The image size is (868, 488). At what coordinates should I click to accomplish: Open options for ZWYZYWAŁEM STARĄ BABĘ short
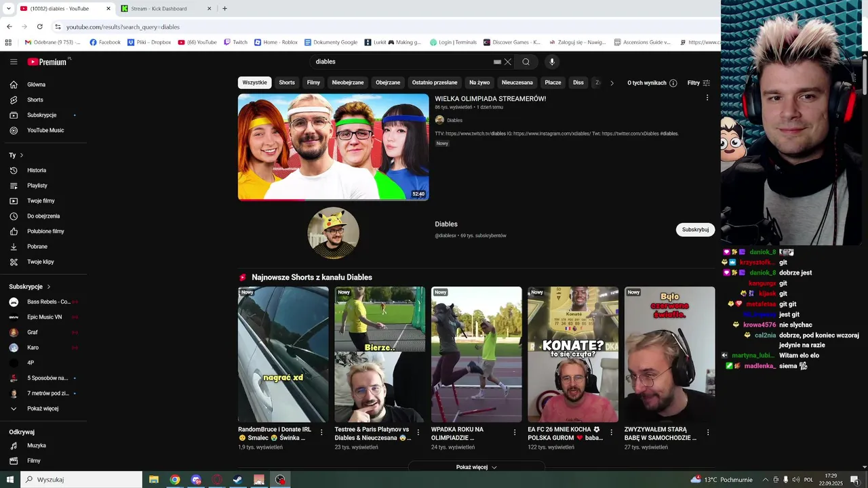click(x=707, y=432)
